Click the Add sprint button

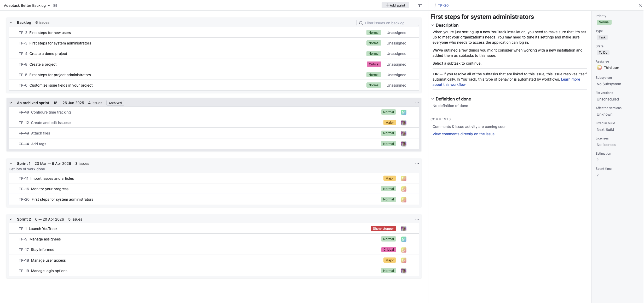[x=395, y=5]
